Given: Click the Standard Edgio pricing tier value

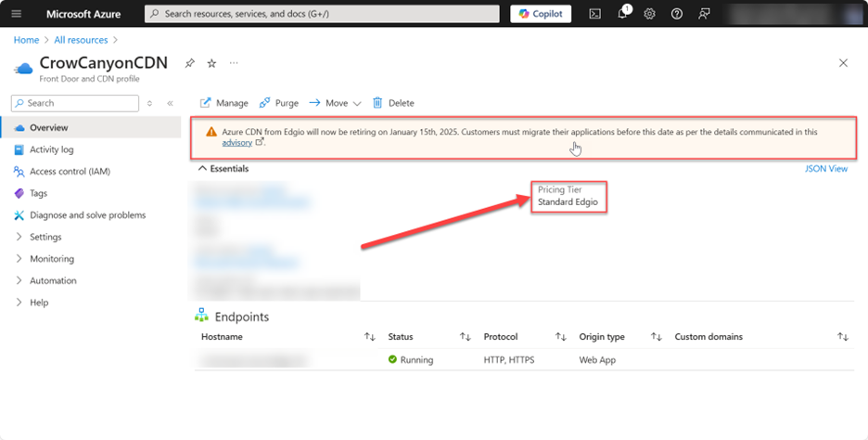Looking at the screenshot, I should point(568,202).
